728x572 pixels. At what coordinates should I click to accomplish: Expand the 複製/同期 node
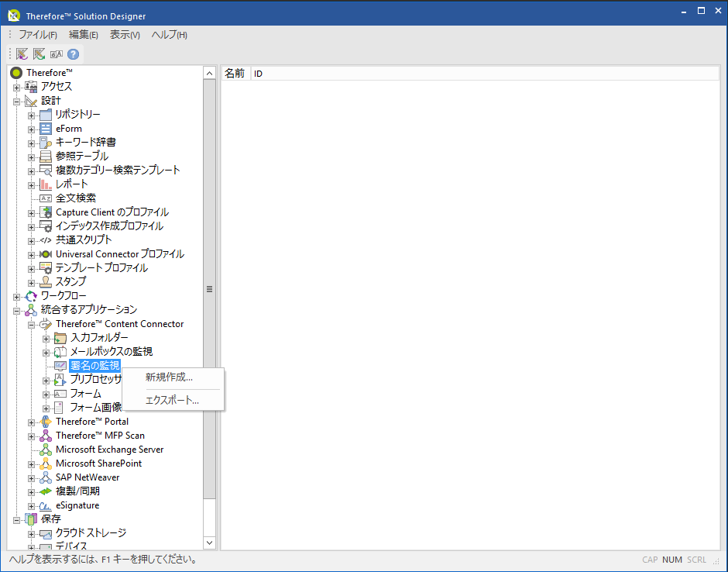click(x=32, y=492)
